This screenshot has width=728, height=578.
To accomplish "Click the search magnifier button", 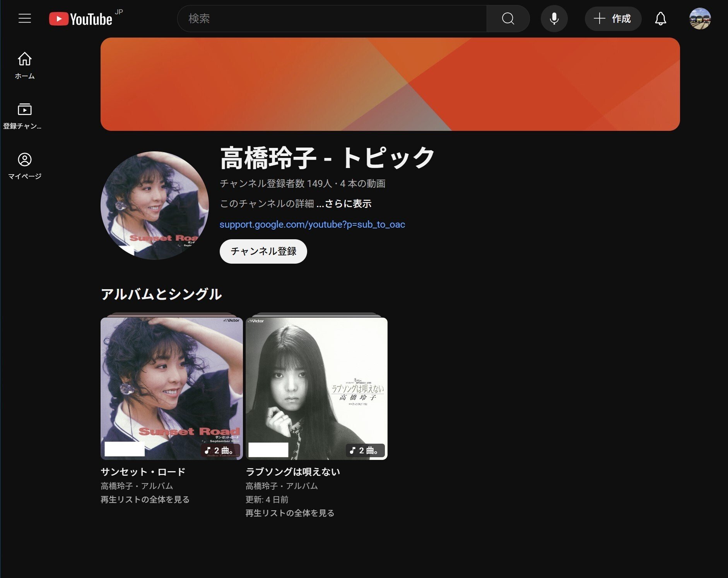I will click(x=508, y=18).
